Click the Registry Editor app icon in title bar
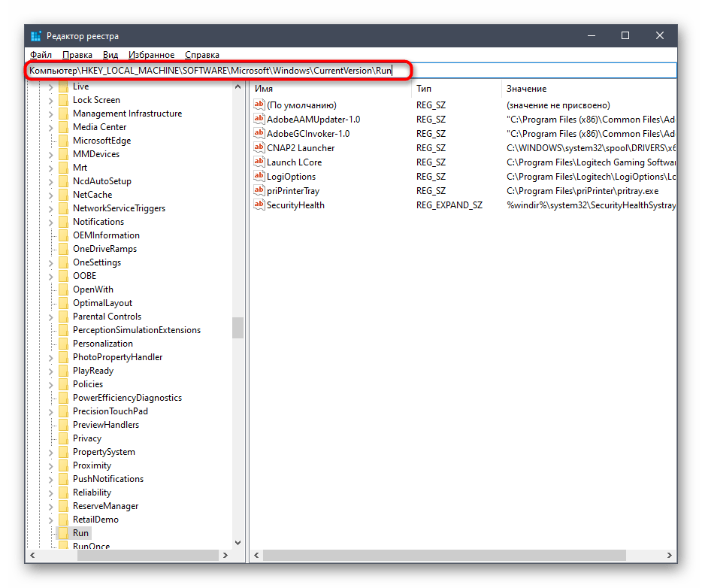The height and width of the screenshot is (588, 702). point(36,36)
